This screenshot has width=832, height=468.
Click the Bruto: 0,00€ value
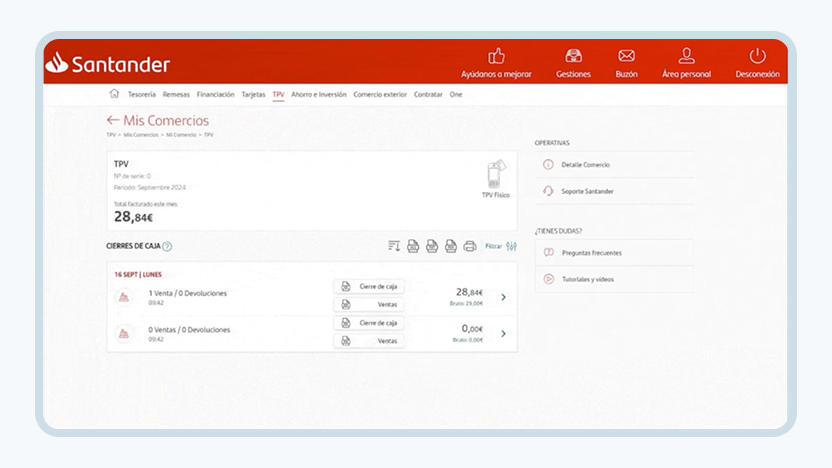(467, 340)
